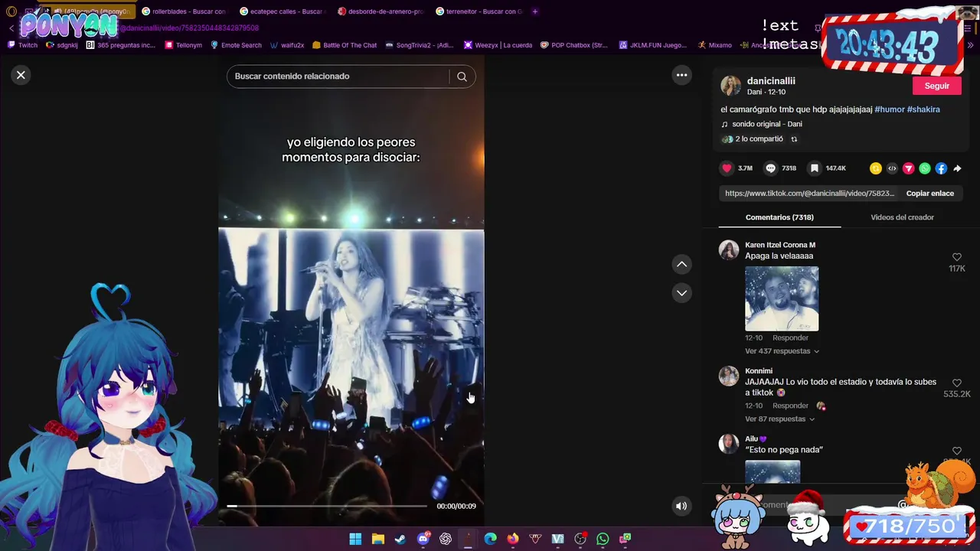Click the tiktok.com video link field
This screenshot has height=551, width=980.
(x=809, y=194)
